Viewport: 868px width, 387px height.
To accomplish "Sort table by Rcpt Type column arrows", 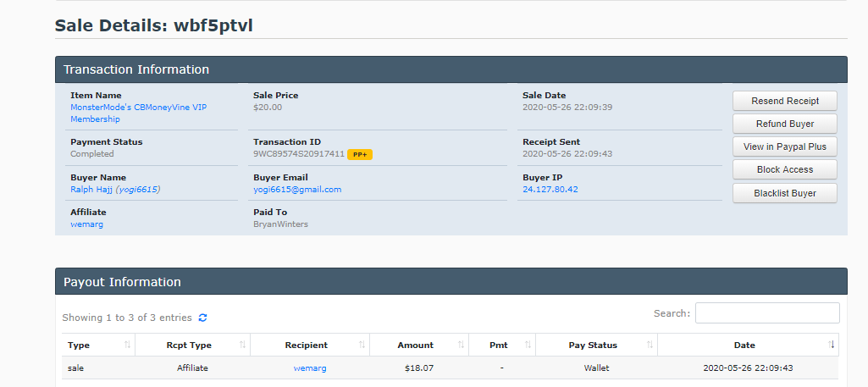I will [242, 345].
